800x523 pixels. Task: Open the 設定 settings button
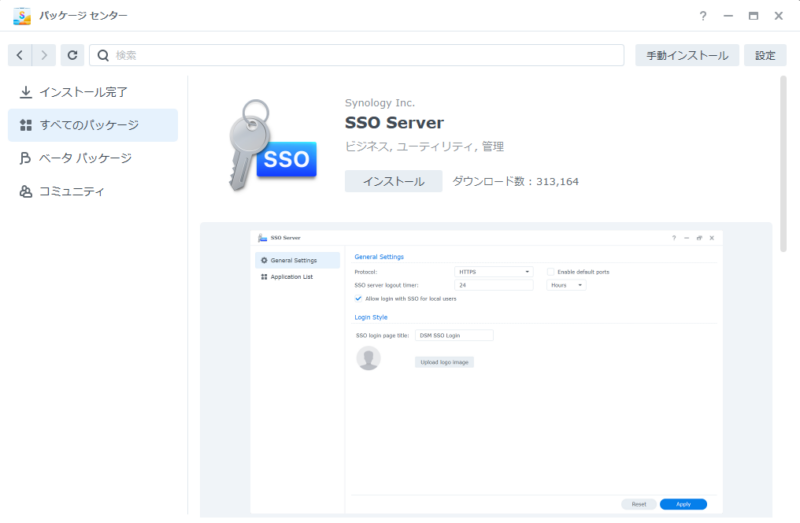765,55
